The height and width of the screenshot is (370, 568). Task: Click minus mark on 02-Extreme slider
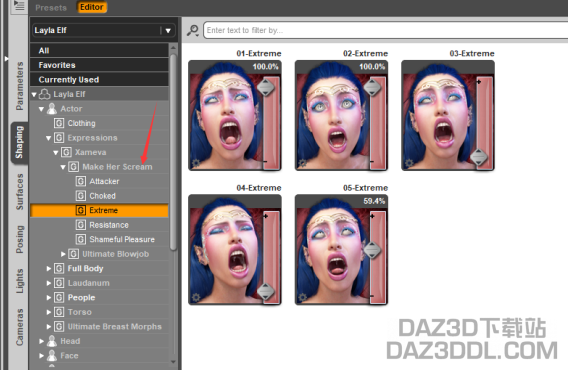(x=372, y=161)
